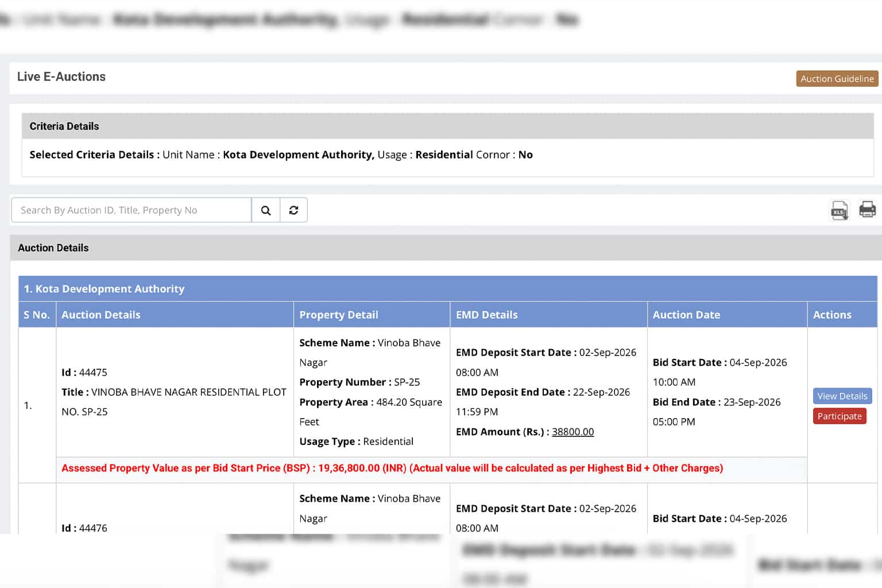
Task: Click the refresh icon next to search
Action: pyautogui.click(x=294, y=210)
